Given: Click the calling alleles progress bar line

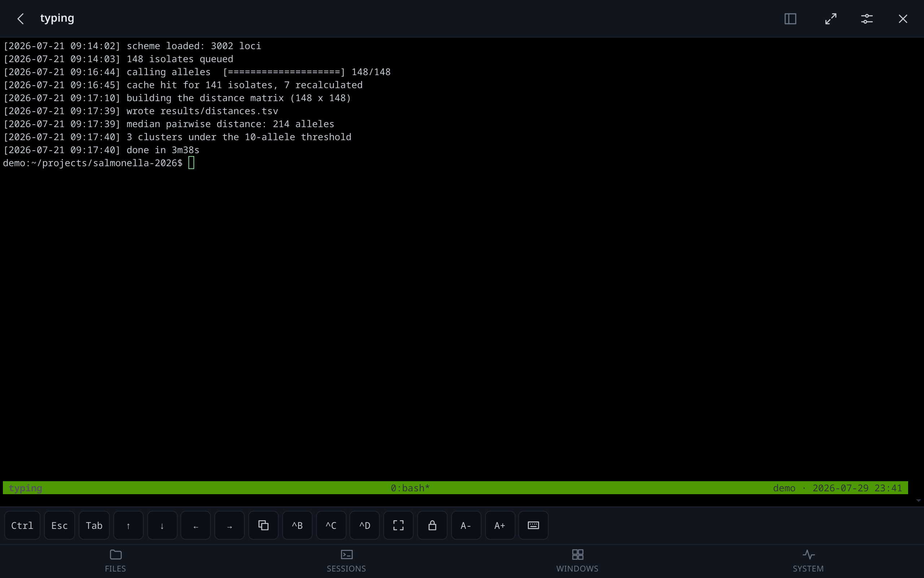Looking at the screenshot, I should (x=197, y=72).
